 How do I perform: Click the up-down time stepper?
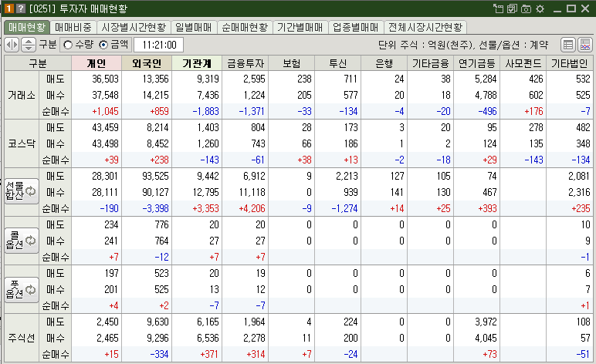[x=29, y=45]
